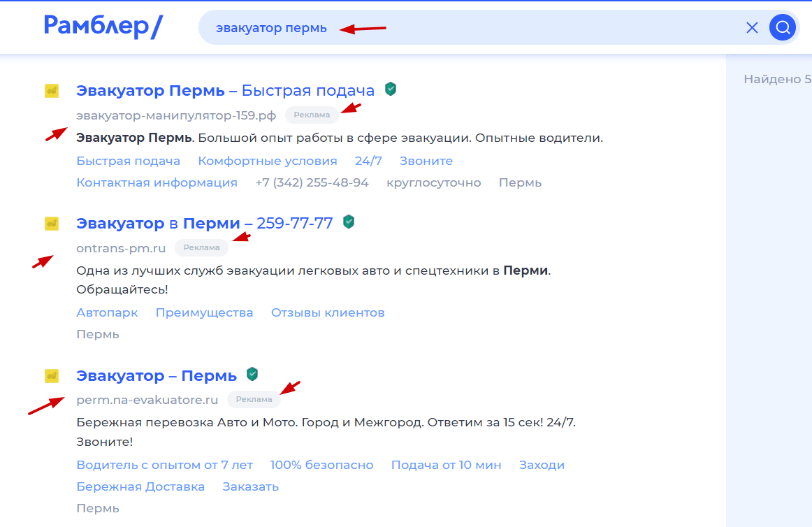Image resolution: width=812 pixels, height=527 pixels.
Task: Click the blue magnifier search icon
Action: [x=783, y=27]
